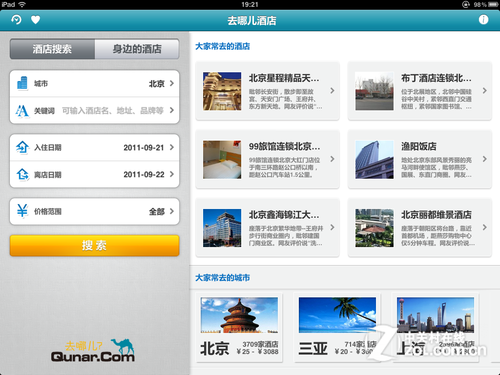
Task: Tap the yen price range icon
Action: (22, 211)
